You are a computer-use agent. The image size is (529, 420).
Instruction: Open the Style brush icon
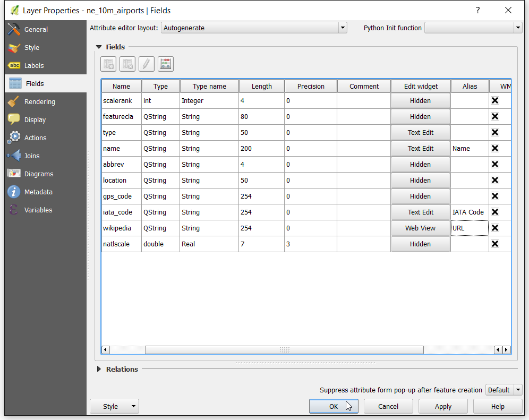[x=14, y=48]
